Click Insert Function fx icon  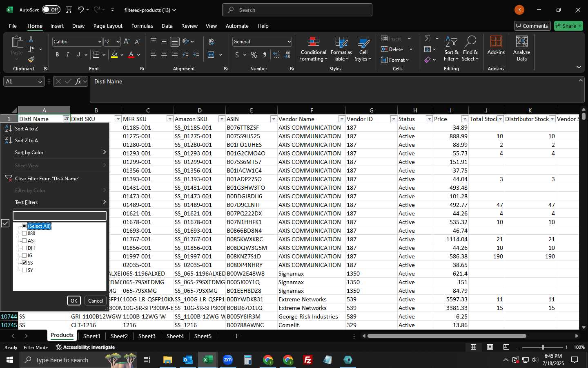(78, 81)
